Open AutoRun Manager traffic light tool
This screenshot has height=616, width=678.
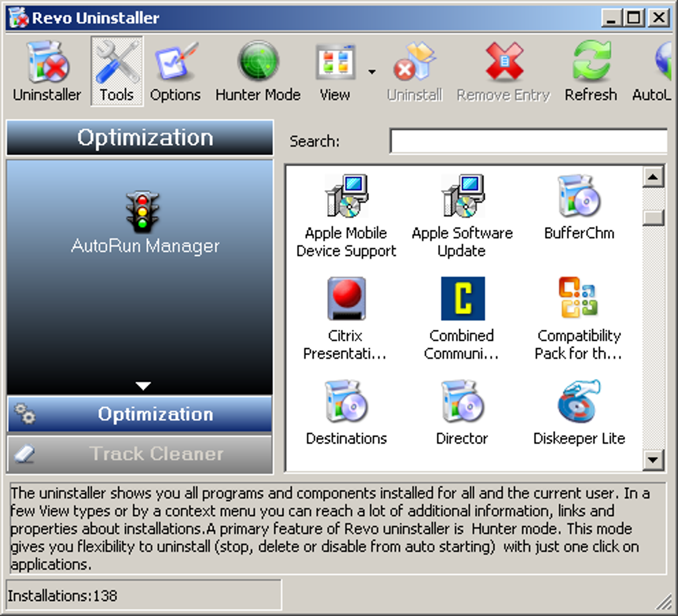143,212
